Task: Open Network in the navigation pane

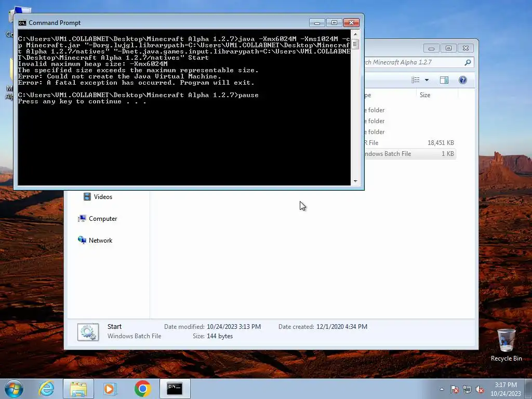Action: tap(100, 241)
